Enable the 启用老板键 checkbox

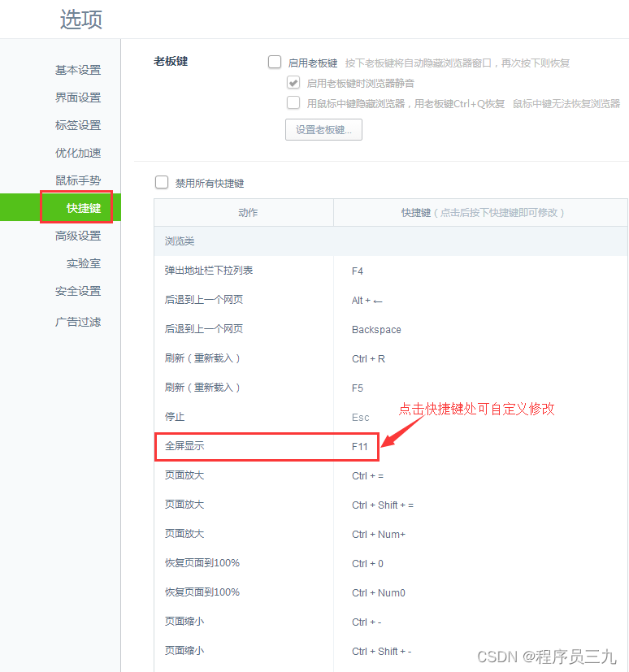[x=275, y=62]
